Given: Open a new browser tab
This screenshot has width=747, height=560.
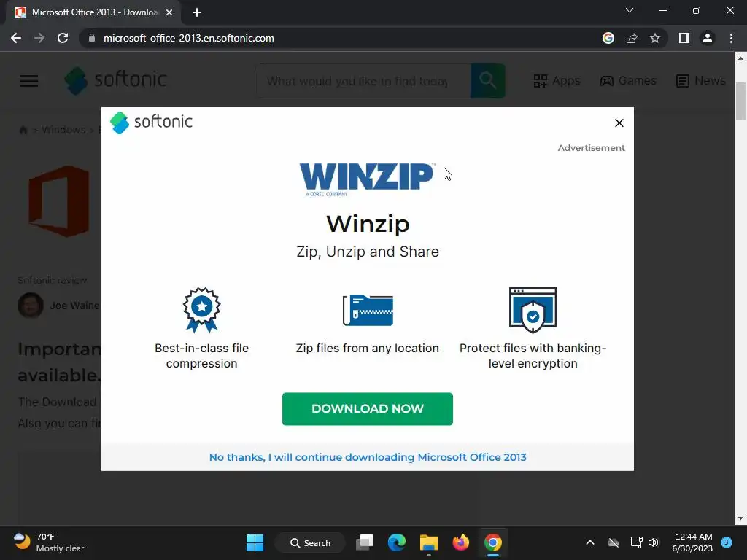Looking at the screenshot, I should (x=197, y=12).
